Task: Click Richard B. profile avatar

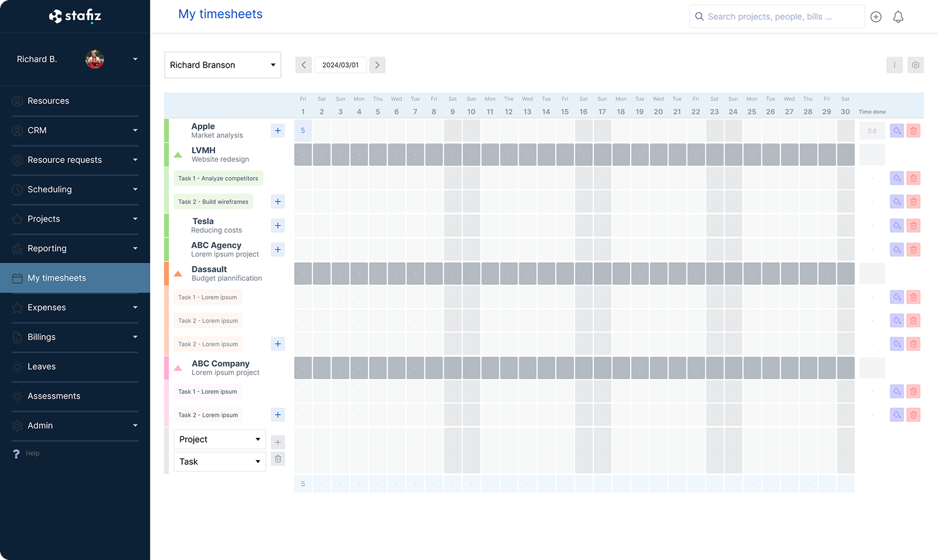Action: click(95, 59)
